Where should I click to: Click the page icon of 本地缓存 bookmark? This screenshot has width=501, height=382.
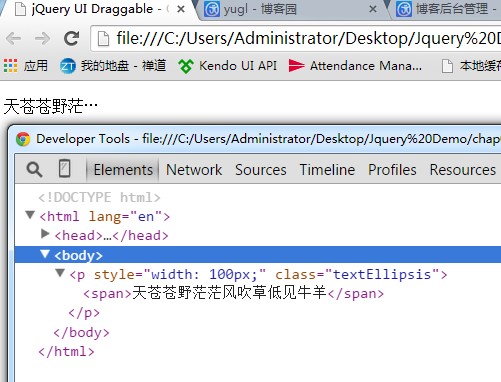coord(447,66)
